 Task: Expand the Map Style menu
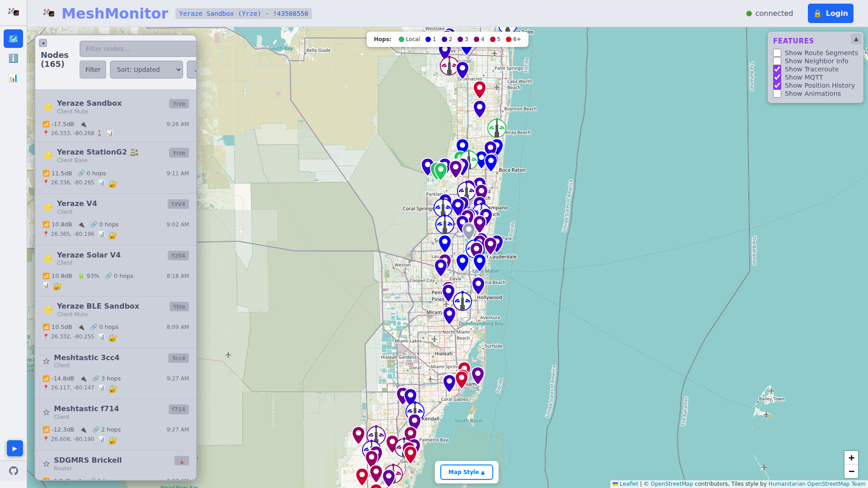466,472
